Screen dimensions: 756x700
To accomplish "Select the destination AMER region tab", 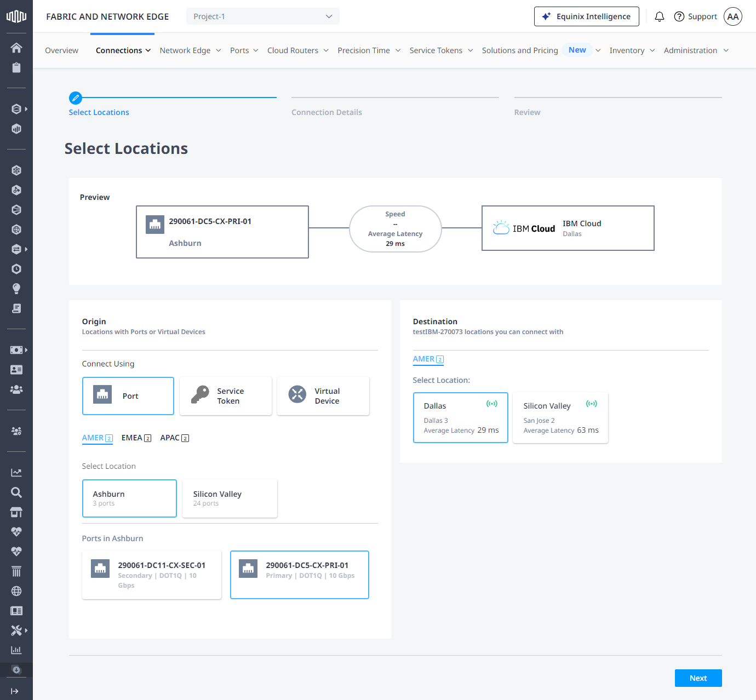I will click(428, 359).
